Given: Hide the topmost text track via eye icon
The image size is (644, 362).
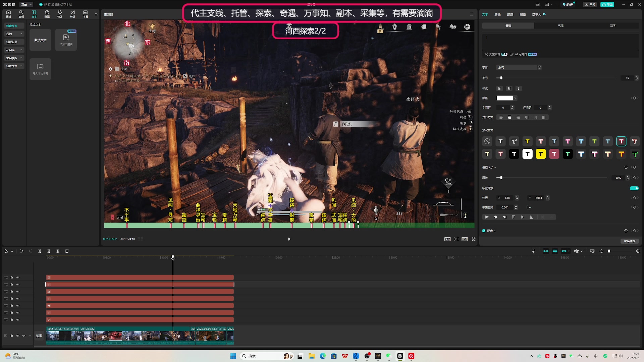Looking at the screenshot, I should 18,278.
